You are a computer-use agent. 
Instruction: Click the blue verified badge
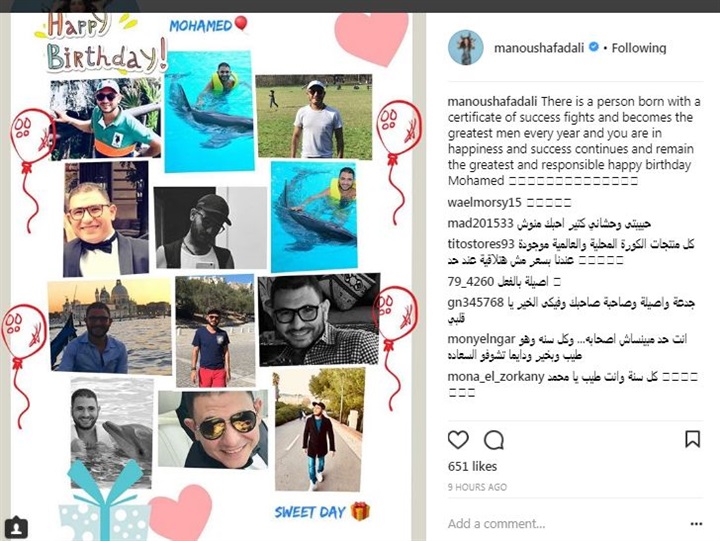(x=593, y=47)
